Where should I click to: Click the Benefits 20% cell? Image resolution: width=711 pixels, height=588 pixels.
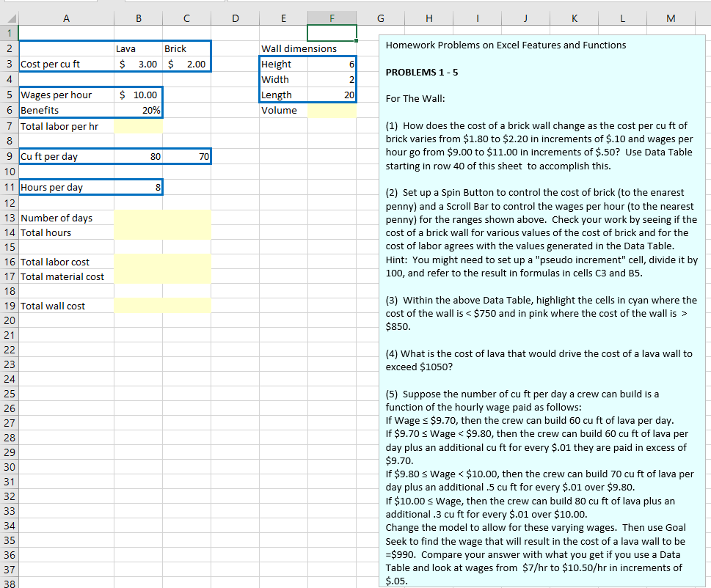click(138, 110)
